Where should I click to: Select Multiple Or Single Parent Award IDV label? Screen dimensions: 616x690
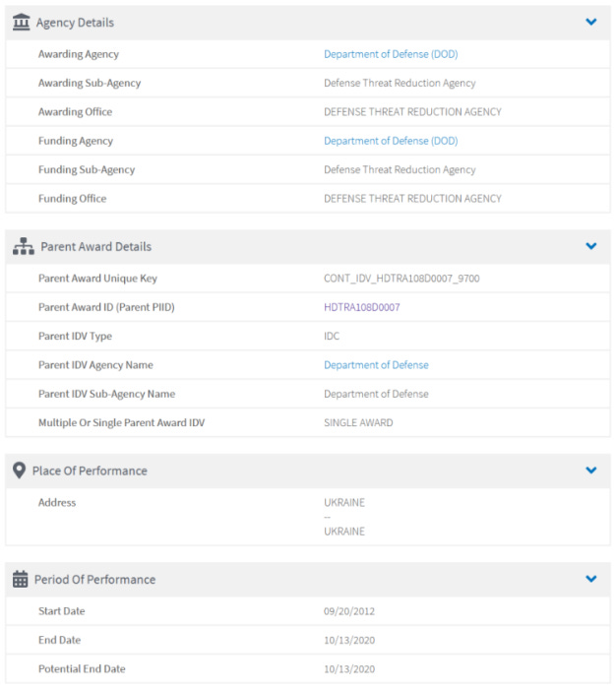[121, 423]
